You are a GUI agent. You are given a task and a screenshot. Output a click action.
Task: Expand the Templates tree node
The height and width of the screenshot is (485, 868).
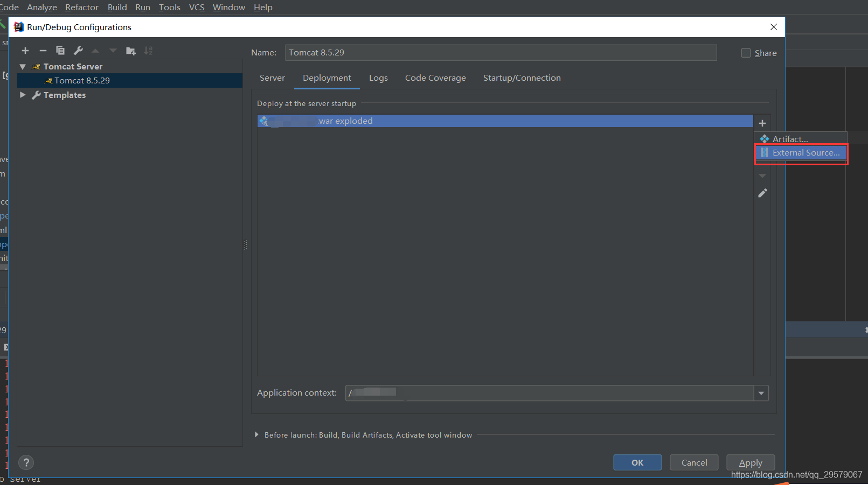pyautogui.click(x=23, y=95)
